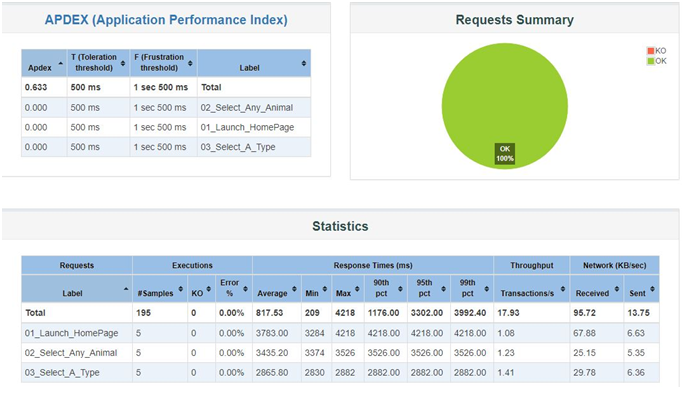Sort Statistics by Average response time arrows
The width and height of the screenshot is (683, 394).
pyautogui.click(x=294, y=289)
